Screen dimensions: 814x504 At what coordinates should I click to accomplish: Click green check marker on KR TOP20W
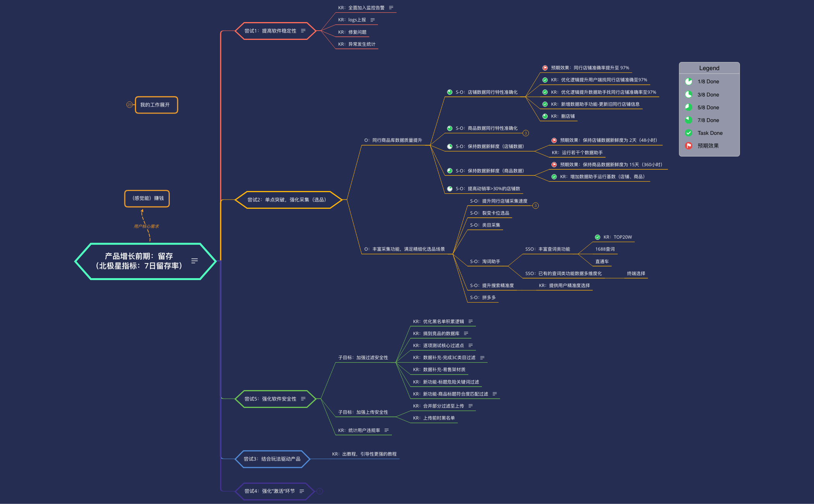coord(598,237)
